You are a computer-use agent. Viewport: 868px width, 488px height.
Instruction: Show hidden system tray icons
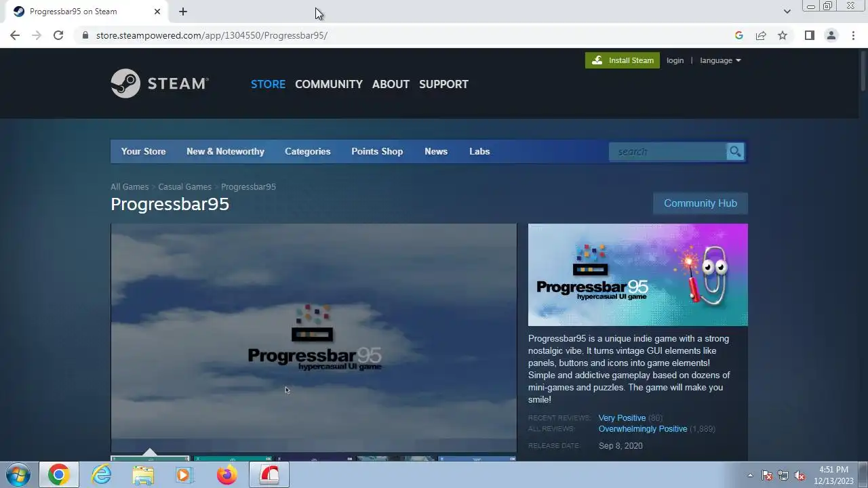(x=750, y=475)
